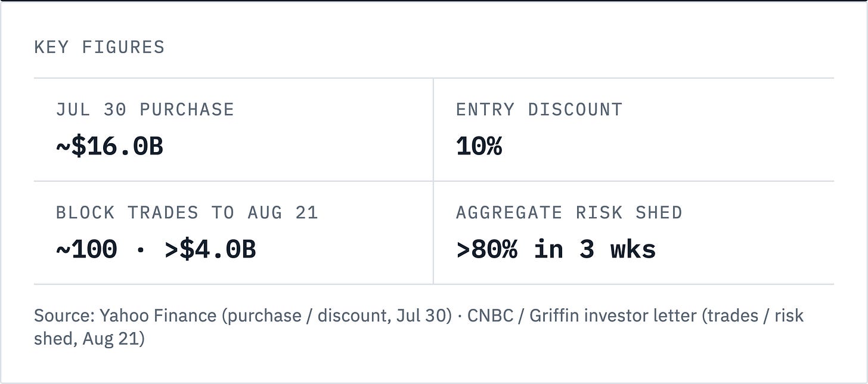Click the ~100 block trades count
The image size is (868, 384).
coord(86,249)
